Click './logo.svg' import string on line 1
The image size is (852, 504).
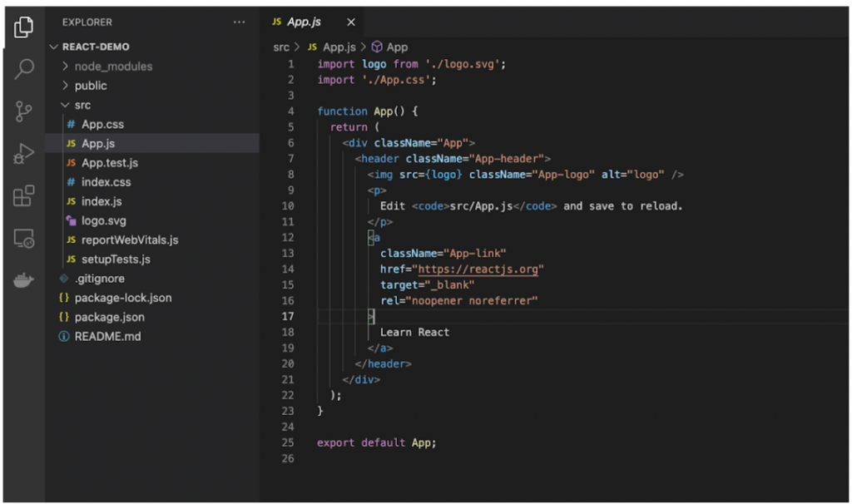(463, 64)
